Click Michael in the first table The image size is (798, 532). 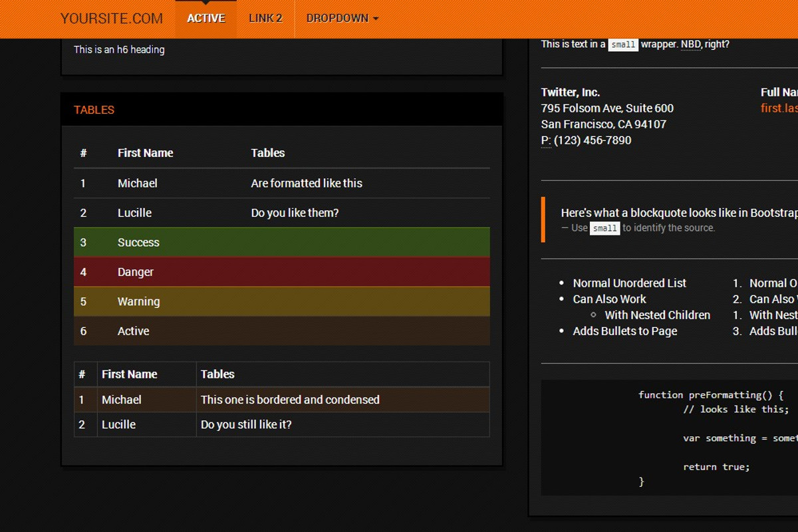pyautogui.click(x=138, y=183)
